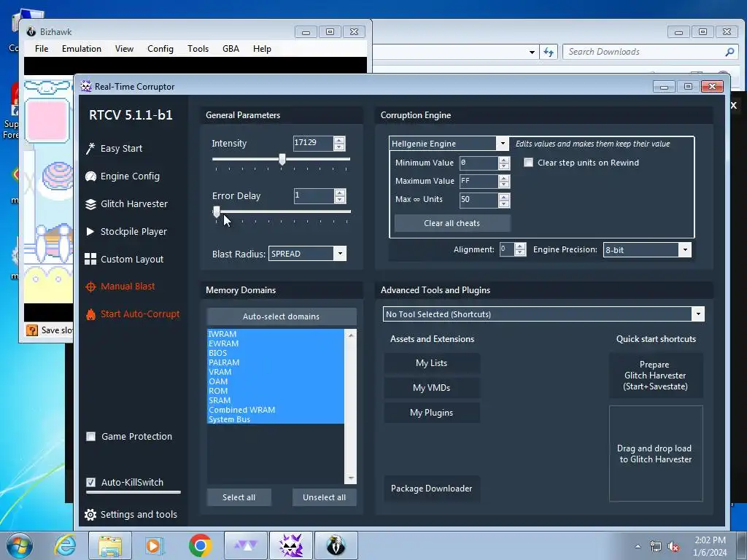This screenshot has width=747, height=560.
Task: Expand No Tool Selected (Shortcuts) dropdown
Action: coord(698,314)
